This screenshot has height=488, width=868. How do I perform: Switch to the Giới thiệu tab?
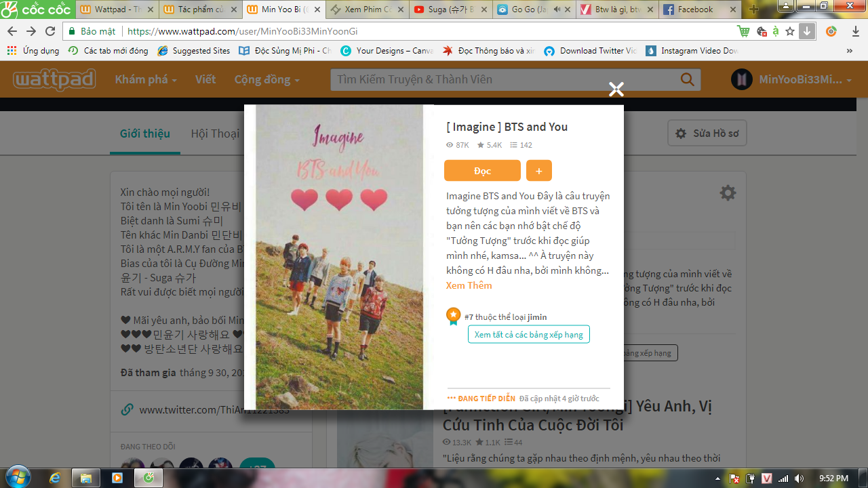(145, 133)
